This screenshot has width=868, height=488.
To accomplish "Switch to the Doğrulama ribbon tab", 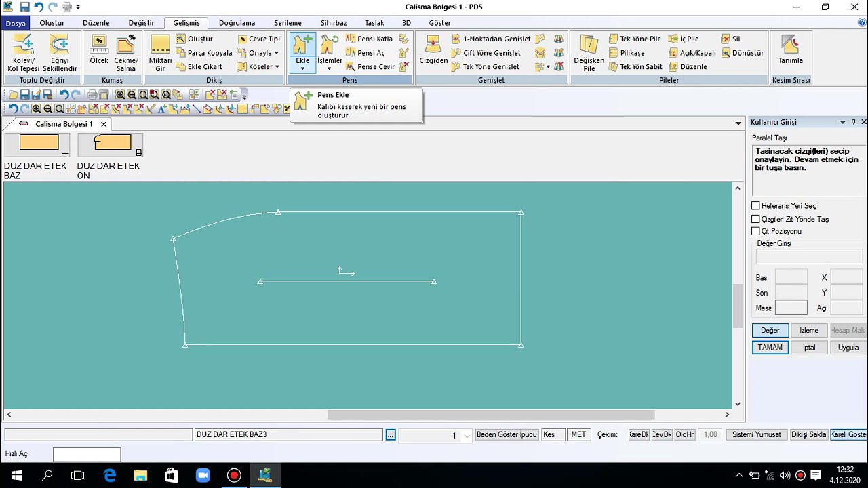I will (x=237, y=23).
